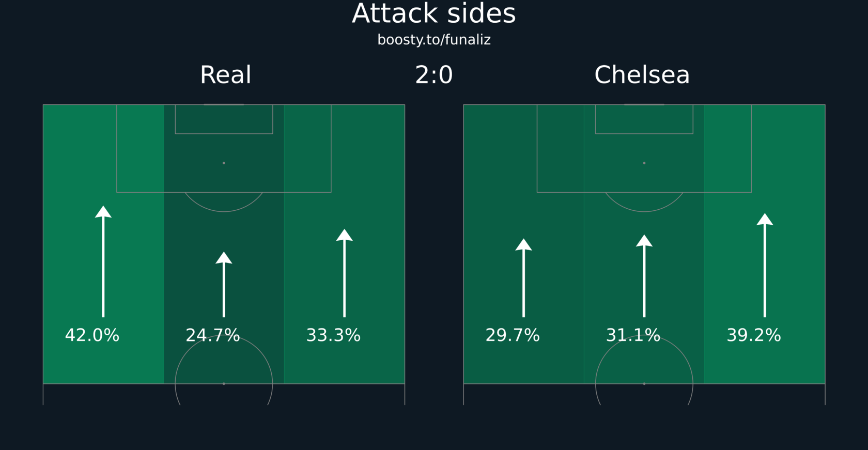The width and height of the screenshot is (868, 450).
Task: Select the 42.0% label on Real pitch
Action: pyautogui.click(x=92, y=335)
